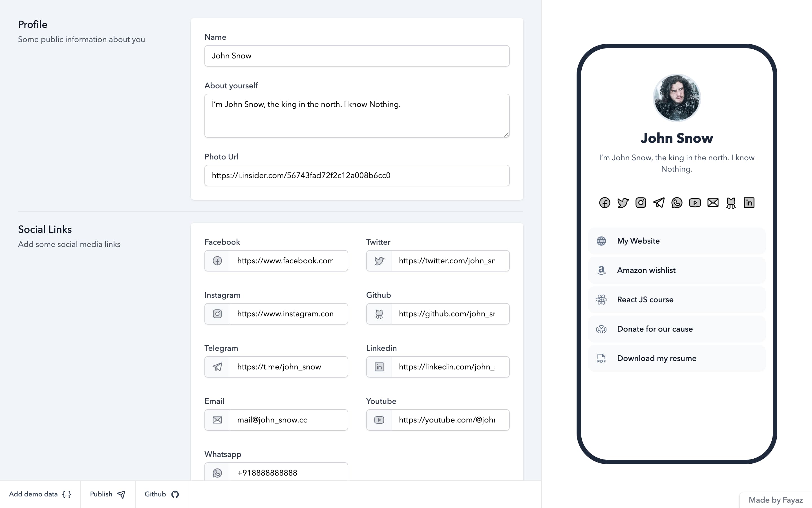This screenshot has width=812, height=508.
Task: Click the email envelope icon in the phone preview
Action: coord(713,203)
